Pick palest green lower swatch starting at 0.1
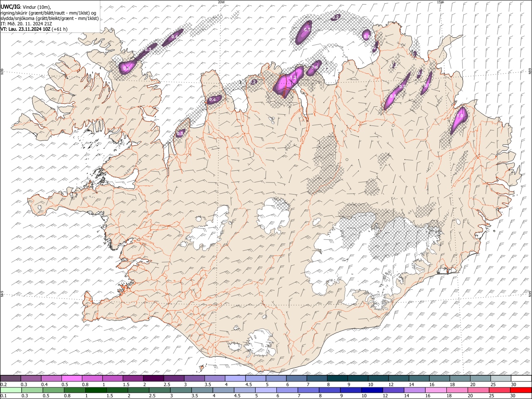Image resolution: width=532 pixels, height=399 pixels. tap(11, 390)
